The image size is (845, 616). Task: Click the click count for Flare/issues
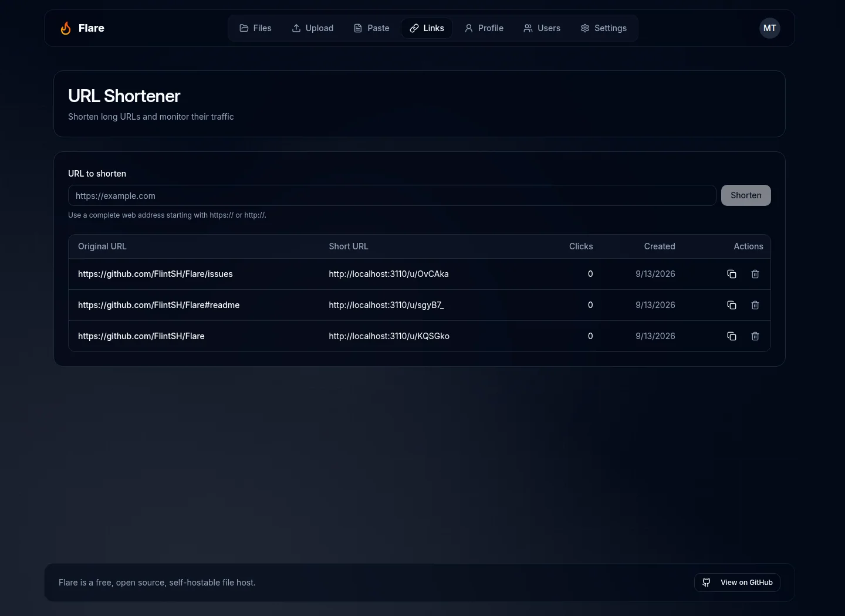(590, 274)
